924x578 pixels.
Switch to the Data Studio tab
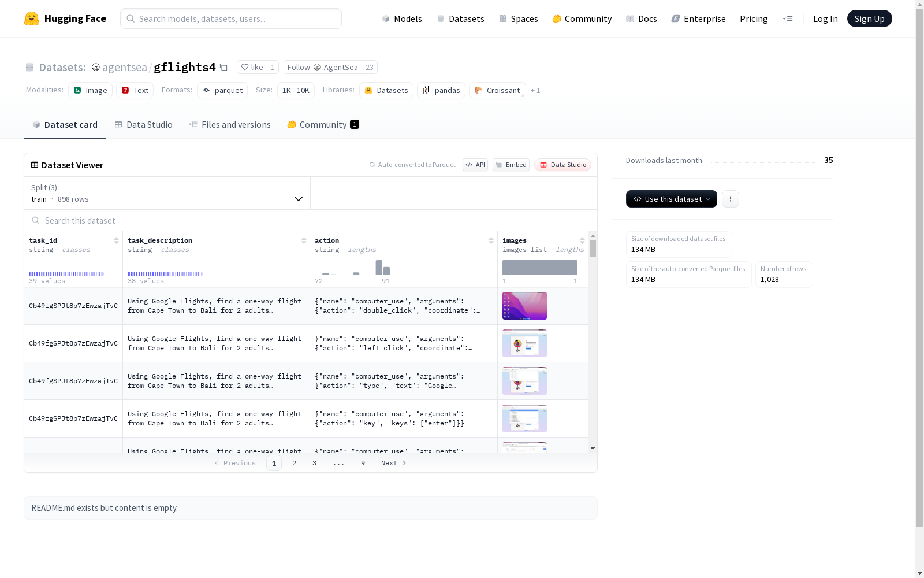click(x=143, y=125)
